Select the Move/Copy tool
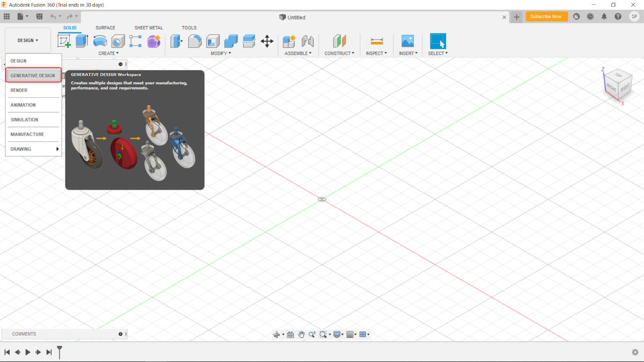Viewport: 644px width, 362px height. tap(267, 41)
